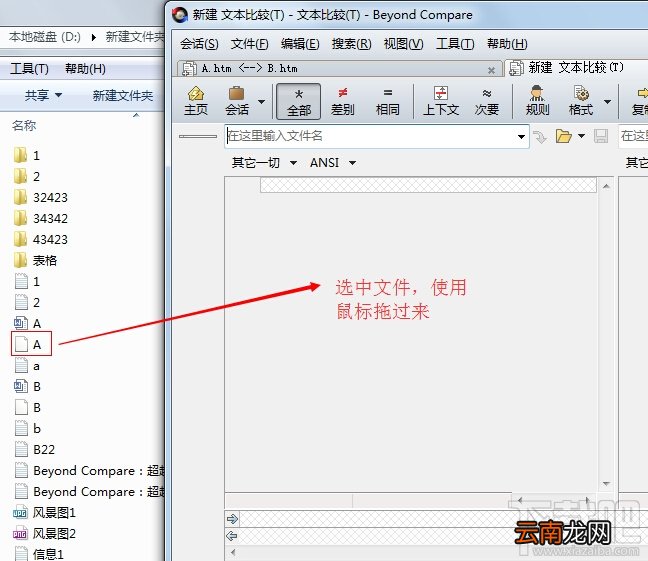
Task: Select the lowercase a text file
Action: click(x=27, y=365)
